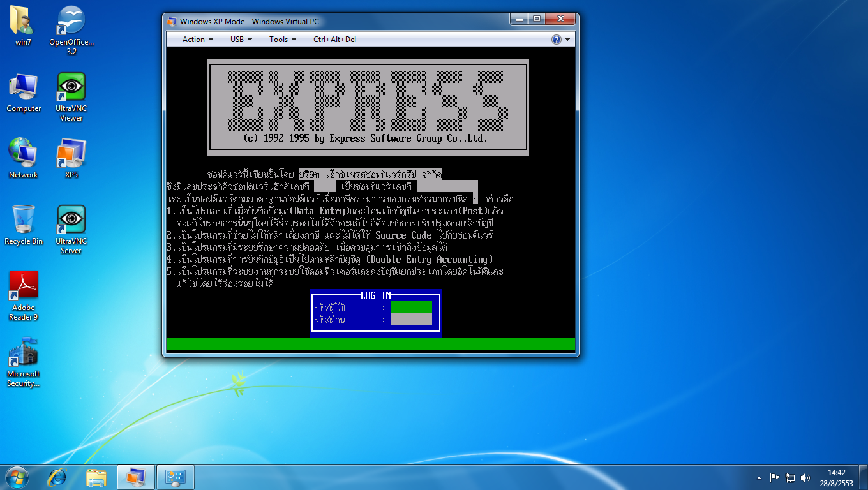Select the UltraVNC Viewer shortcut

tap(71, 97)
